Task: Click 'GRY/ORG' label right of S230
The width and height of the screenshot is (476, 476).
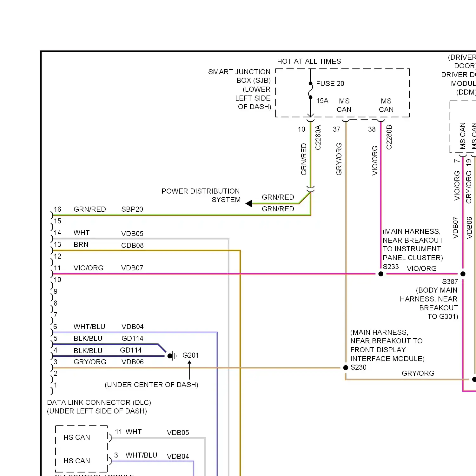Action: [x=418, y=373]
